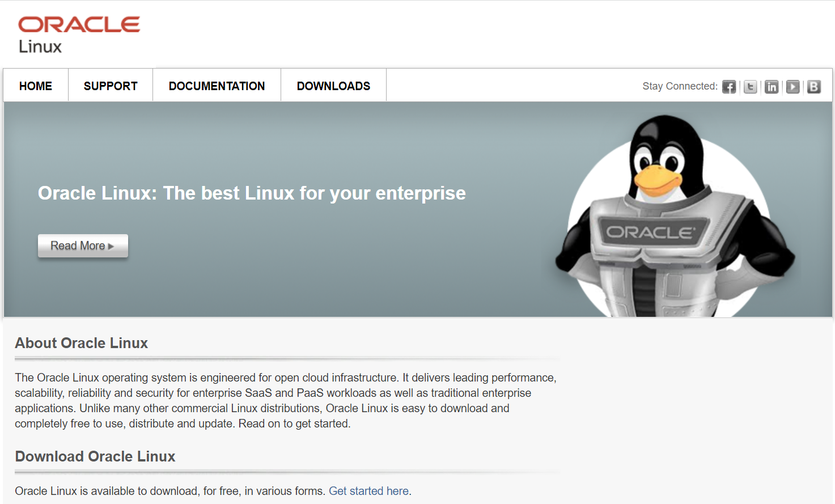Viewport: 835px width, 504px height.
Task: Click the red ORACLE logo
Action: coord(79,24)
